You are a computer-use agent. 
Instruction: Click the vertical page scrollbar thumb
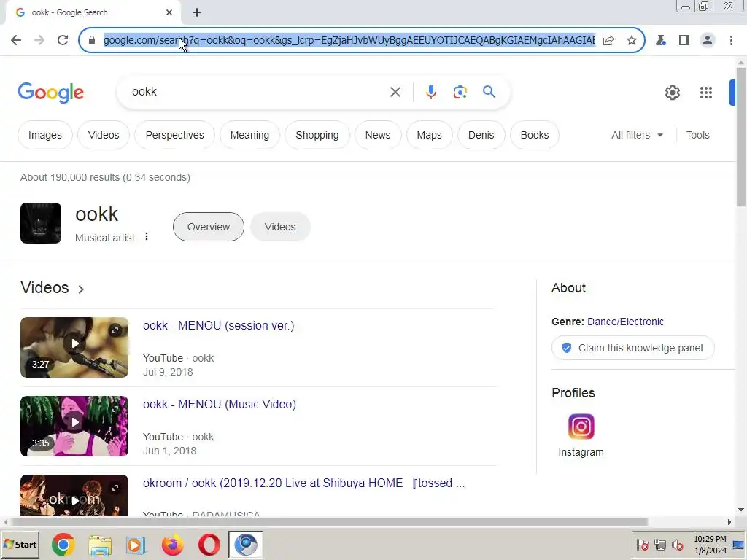pos(741,136)
